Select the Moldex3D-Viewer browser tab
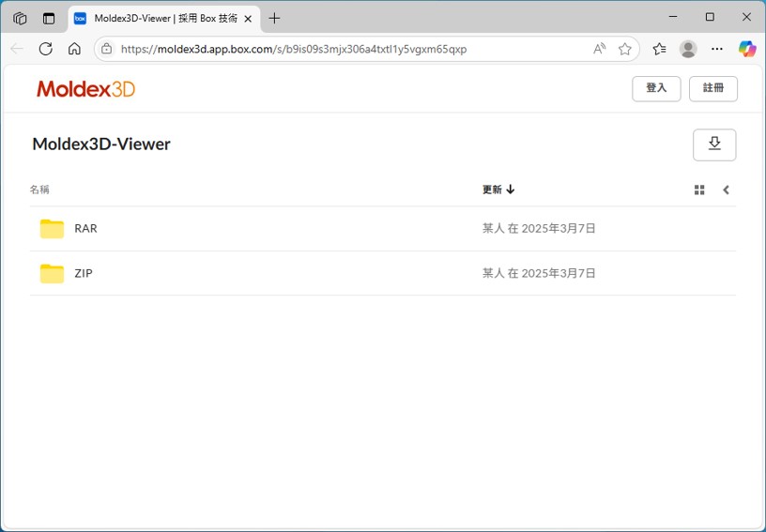The height and width of the screenshot is (532, 766). pyautogui.click(x=164, y=19)
